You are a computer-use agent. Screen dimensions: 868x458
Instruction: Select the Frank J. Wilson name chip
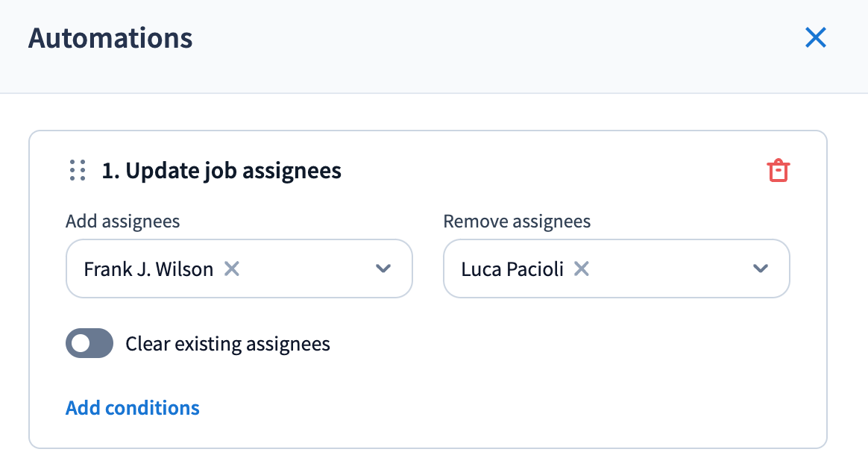point(148,269)
